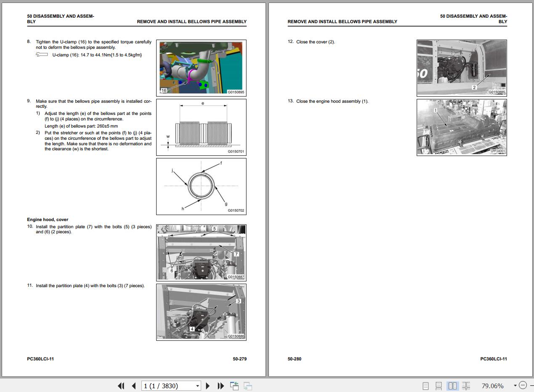
Task: Click U-clamp figure G0150895
Action: pos(201,67)
